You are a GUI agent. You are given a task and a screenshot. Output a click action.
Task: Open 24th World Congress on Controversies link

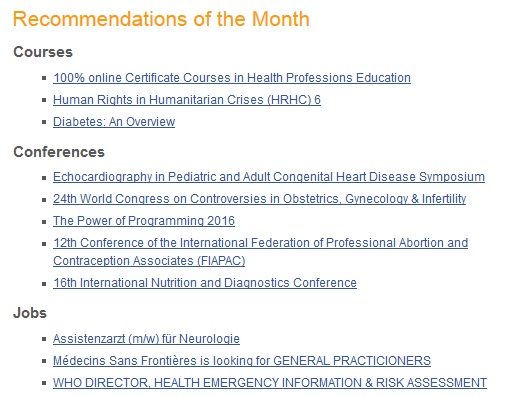pos(259,199)
